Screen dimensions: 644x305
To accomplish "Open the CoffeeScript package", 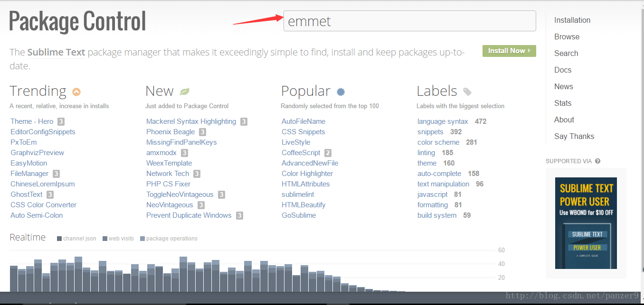I will pyautogui.click(x=301, y=153).
